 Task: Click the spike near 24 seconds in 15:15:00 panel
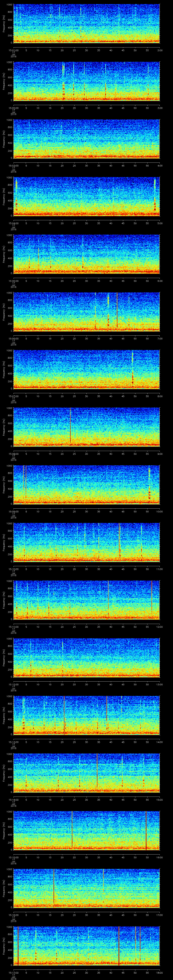pyautogui.click(x=72, y=829)
